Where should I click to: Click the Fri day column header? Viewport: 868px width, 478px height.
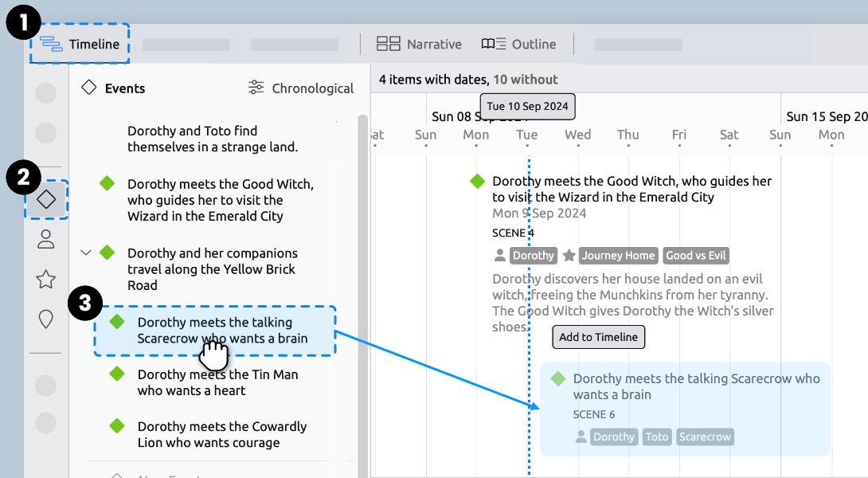[679, 135]
